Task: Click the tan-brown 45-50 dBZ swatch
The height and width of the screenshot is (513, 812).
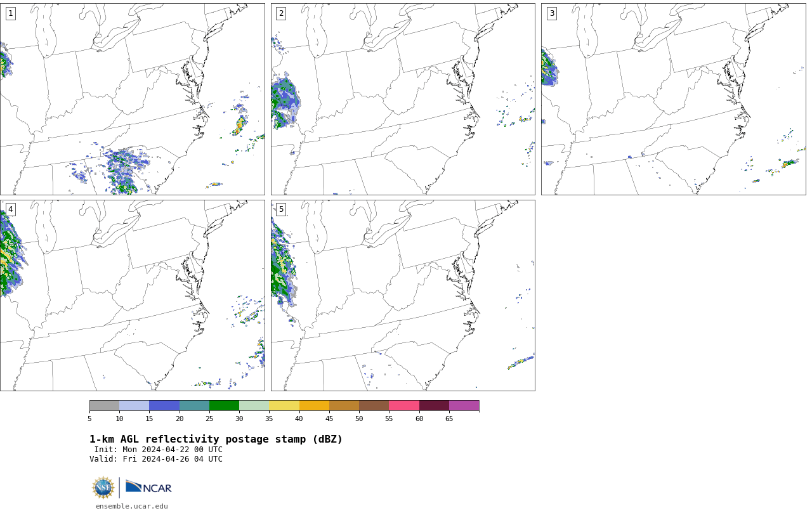Action: click(344, 406)
